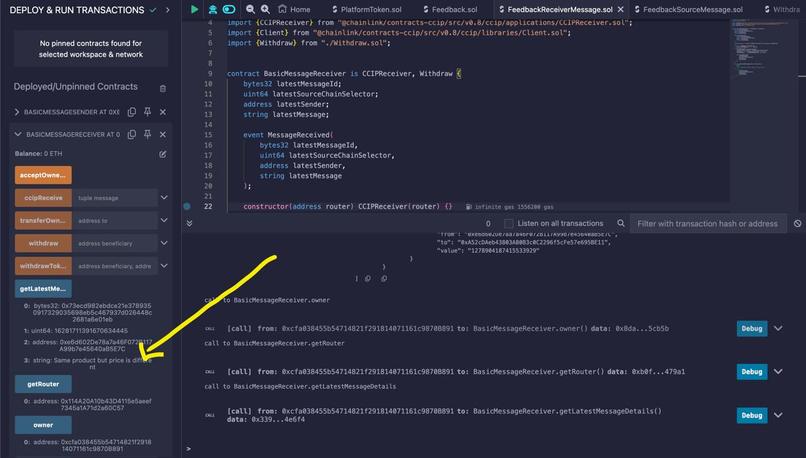Enable Listen on all transactions checkbox
The width and height of the screenshot is (806, 458).
point(508,223)
